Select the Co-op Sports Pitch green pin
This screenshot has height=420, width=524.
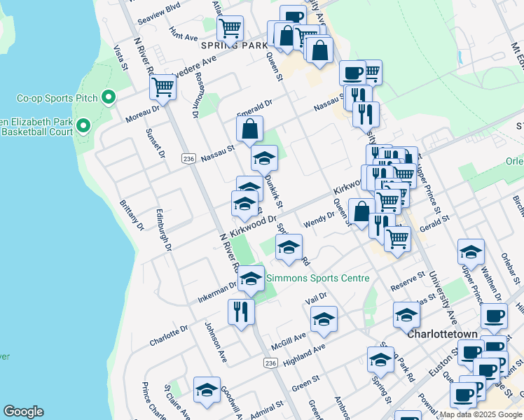point(108,97)
